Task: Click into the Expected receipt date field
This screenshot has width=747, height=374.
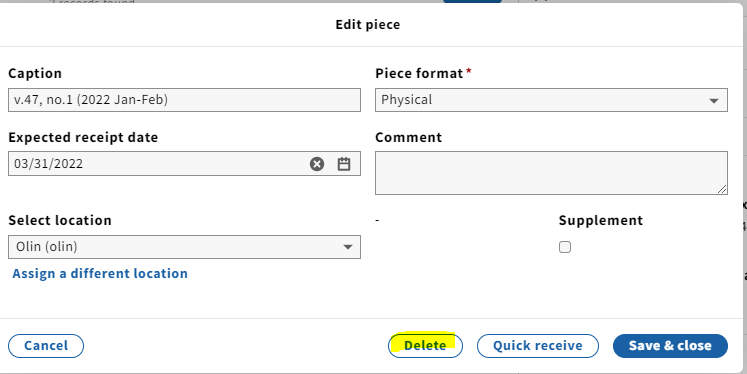Action: click(x=157, y=164)
